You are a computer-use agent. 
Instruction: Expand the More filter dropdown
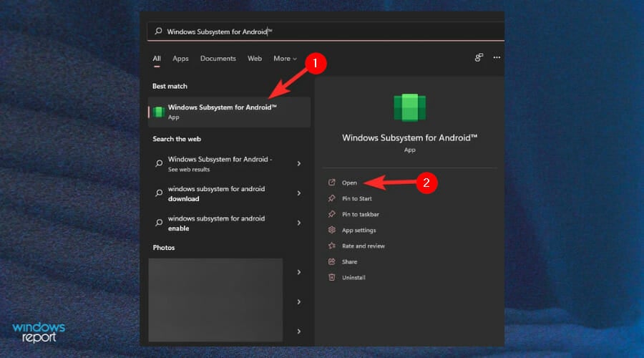click(285, 59)
